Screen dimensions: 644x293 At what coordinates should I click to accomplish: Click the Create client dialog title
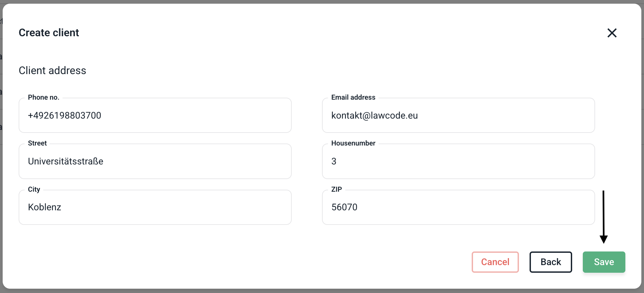pyautogui.click(x=49, y=33)
